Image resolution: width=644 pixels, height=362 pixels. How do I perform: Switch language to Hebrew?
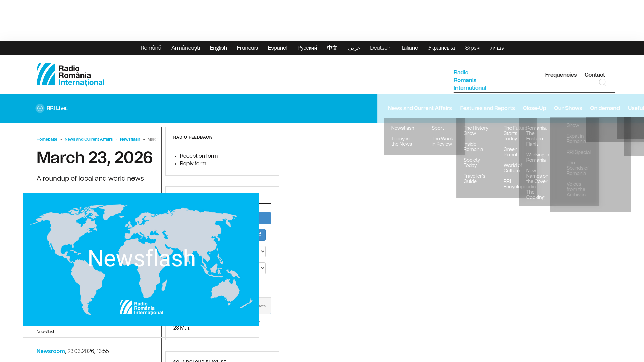[497, 48]
